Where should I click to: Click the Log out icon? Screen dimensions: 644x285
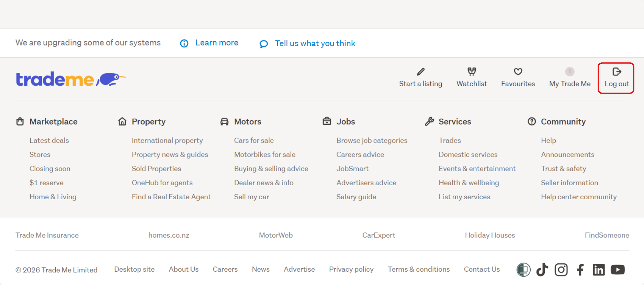point(617,72)
